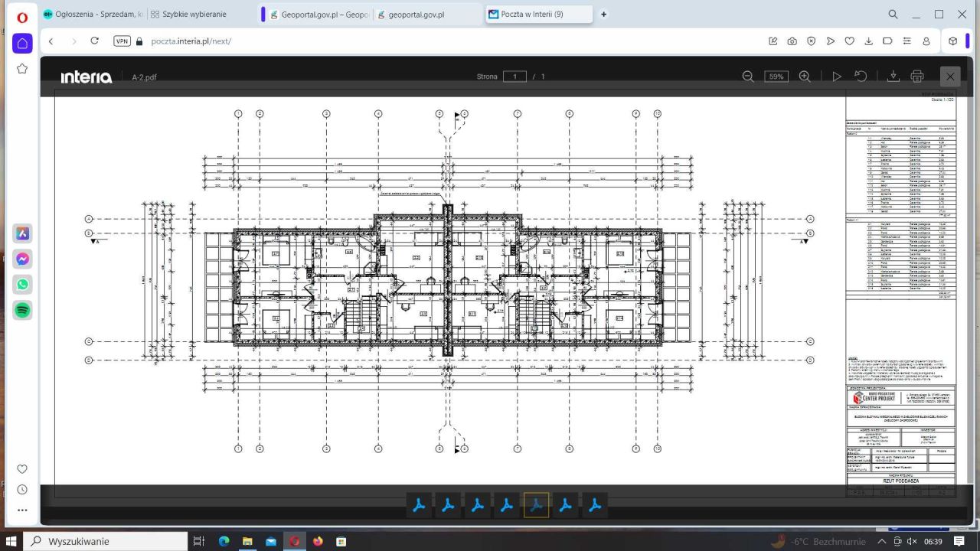Toggle the VPN badge in the address bar

(122, 41)
